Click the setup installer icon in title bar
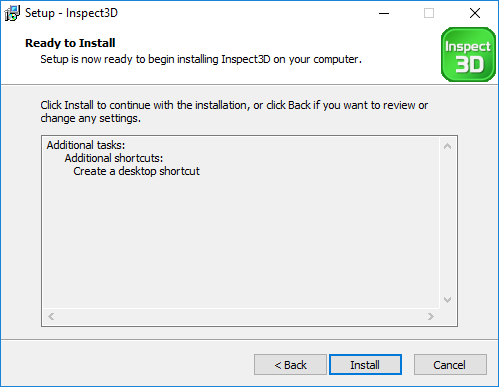The width and height of the screenshot is (499, 387). click(x=12, y=13)
